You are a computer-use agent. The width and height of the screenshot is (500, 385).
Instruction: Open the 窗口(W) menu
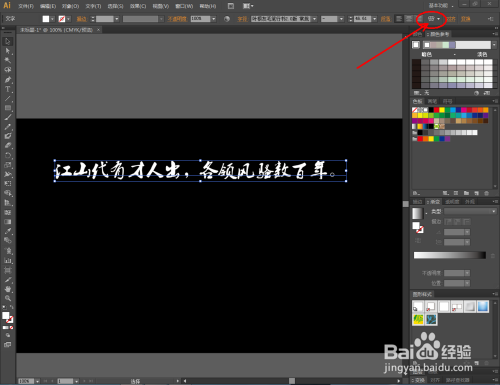184,6
